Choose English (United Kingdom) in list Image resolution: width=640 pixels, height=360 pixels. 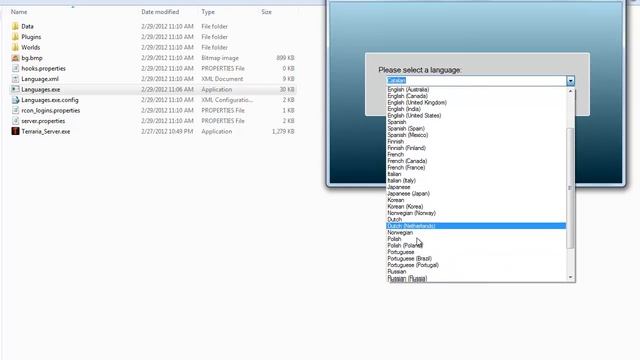(417, 102)
